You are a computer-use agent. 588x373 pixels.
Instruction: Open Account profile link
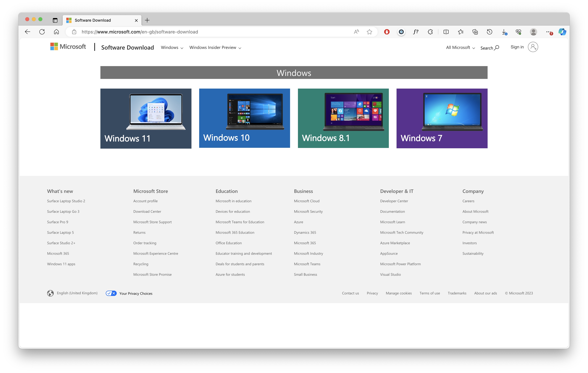pos(145,201)
